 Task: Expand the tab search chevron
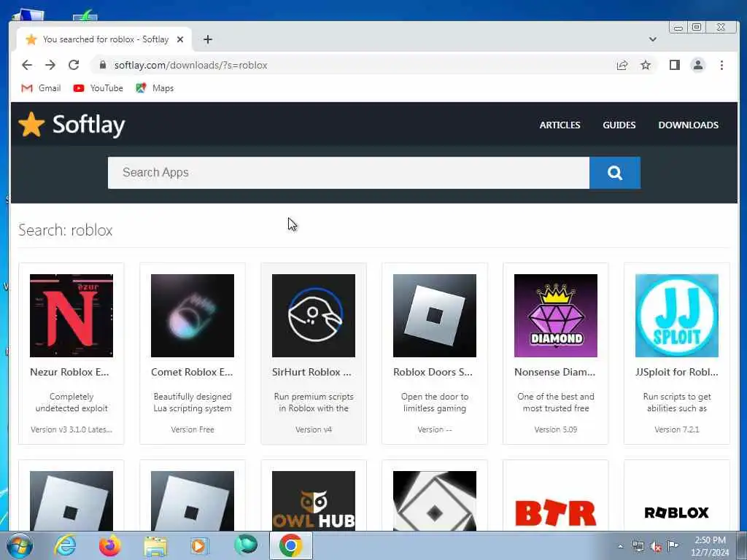pyautogui.click(x=653, y=39)
